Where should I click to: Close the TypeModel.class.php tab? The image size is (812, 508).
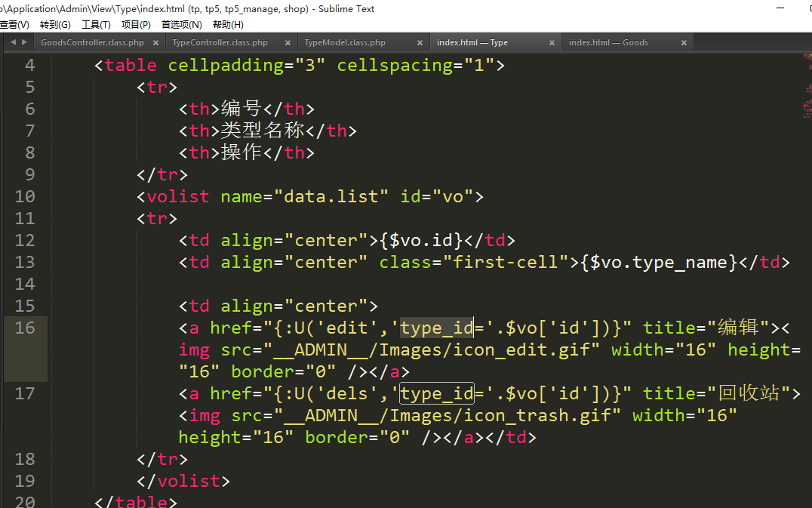tap(420, 43)
